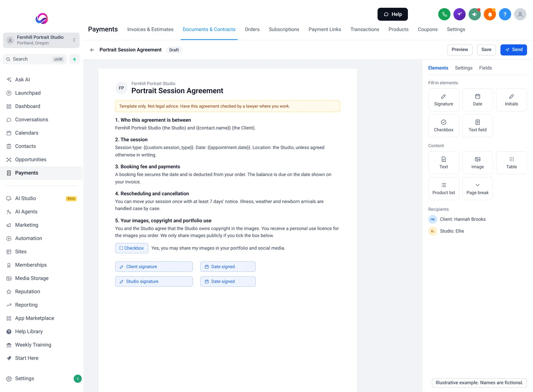The height and width of the screenshot is (392, 533).
Task: Add a Date fill-in element
Action: pos(477,100)
